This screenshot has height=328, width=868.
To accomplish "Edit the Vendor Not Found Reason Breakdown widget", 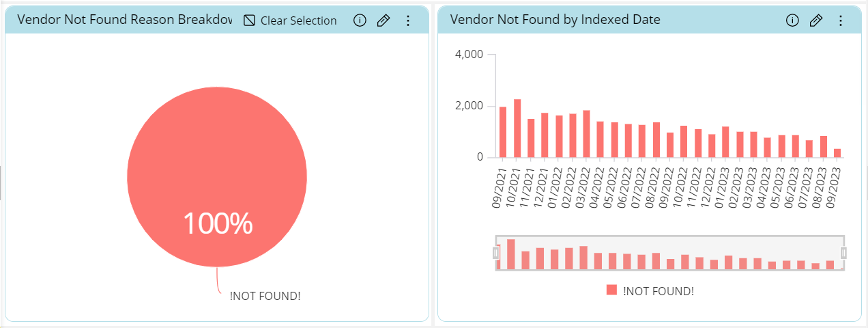I will point(384,20).
